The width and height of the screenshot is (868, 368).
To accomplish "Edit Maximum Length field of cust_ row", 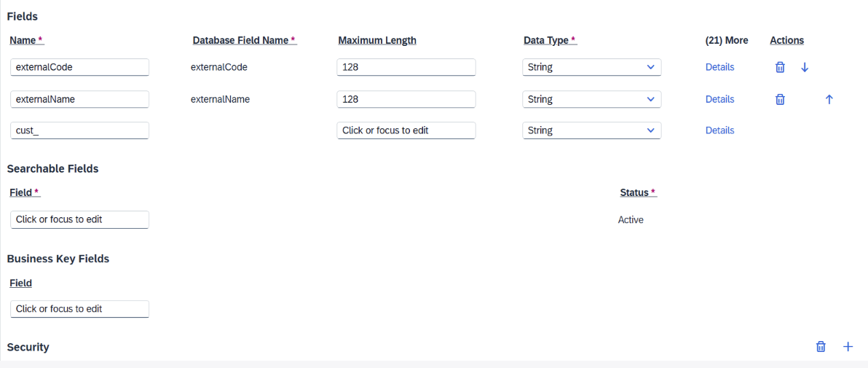I will pyautogui.click(x=406, y=130).
